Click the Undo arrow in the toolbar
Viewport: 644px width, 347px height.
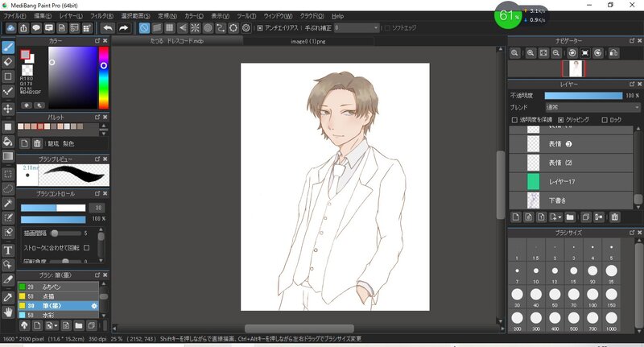107,27
